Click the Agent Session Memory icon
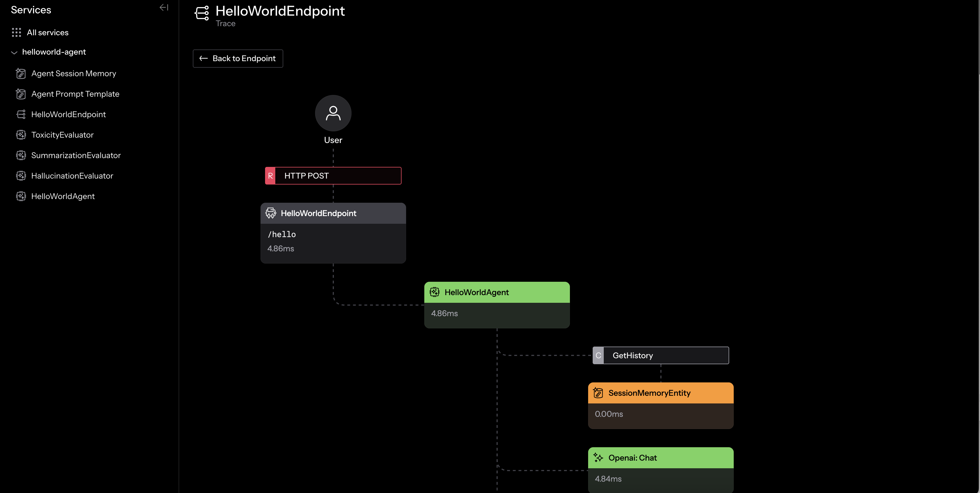 [x=21, y=73]
